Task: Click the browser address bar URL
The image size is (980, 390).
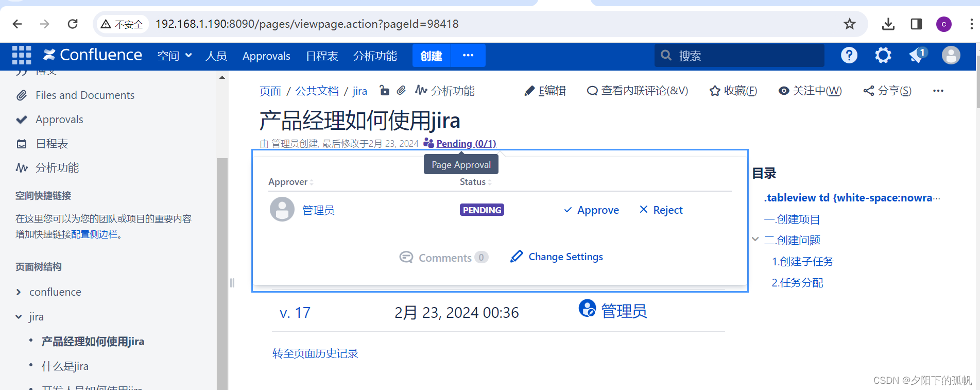Action: 307,24
